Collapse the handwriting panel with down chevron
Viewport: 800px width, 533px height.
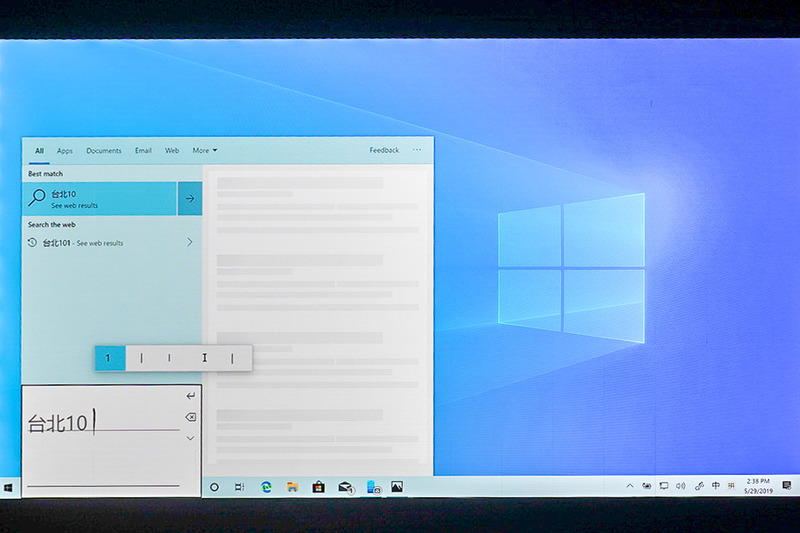(x=190, y=439)
